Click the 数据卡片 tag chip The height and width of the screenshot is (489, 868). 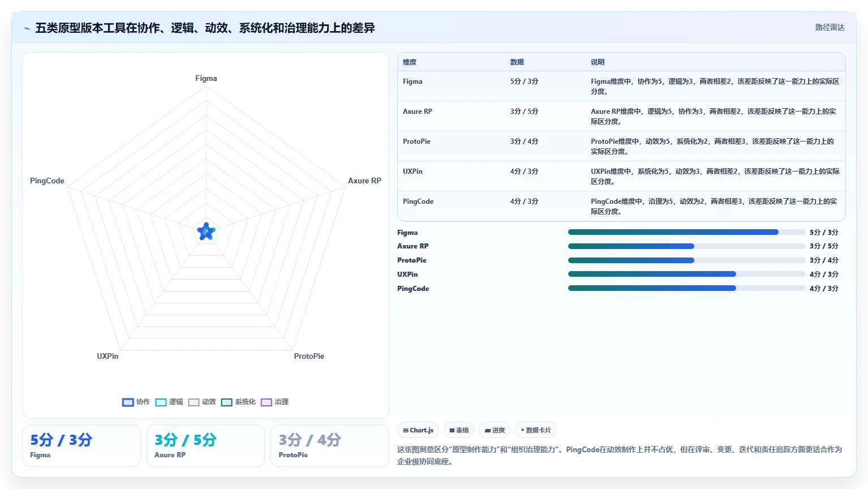[536, 430]
